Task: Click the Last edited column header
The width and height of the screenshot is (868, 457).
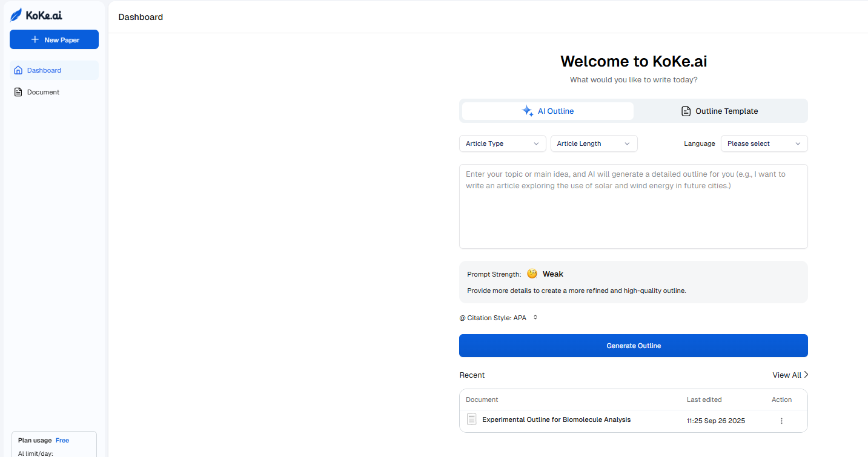Action: click(704, 399)
